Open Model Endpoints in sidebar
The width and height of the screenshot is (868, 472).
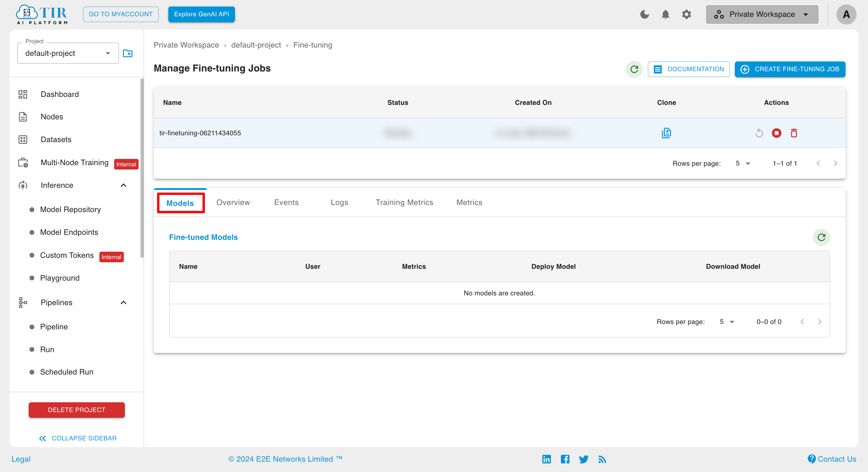pyautogui.click(x=69, y=232)
